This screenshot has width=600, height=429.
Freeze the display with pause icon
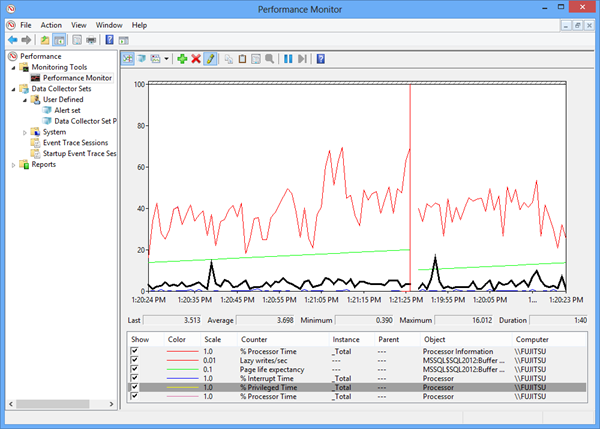click(x=288, y=59)
